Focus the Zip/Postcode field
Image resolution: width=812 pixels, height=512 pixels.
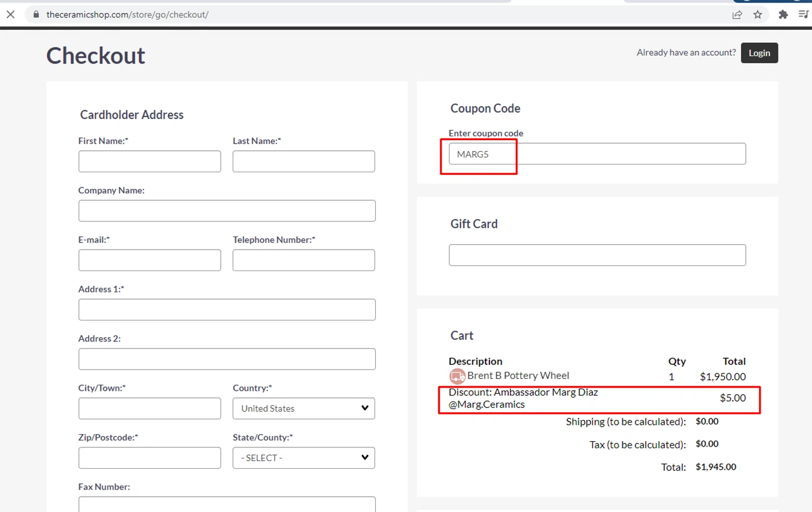coord(149,458)
